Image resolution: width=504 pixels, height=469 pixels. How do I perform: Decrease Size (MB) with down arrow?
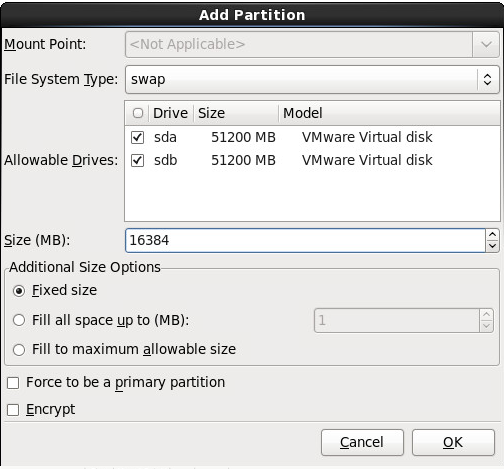coord(492,246)
